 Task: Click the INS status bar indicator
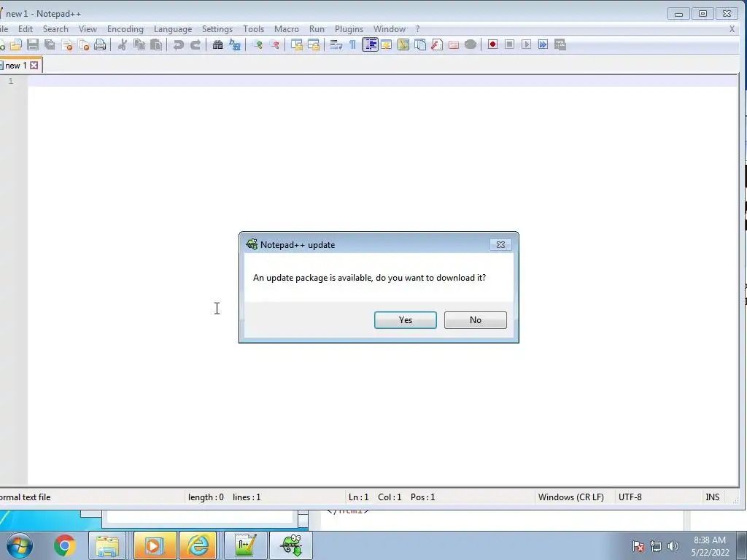pyautogui.click(x=712, y=497)
